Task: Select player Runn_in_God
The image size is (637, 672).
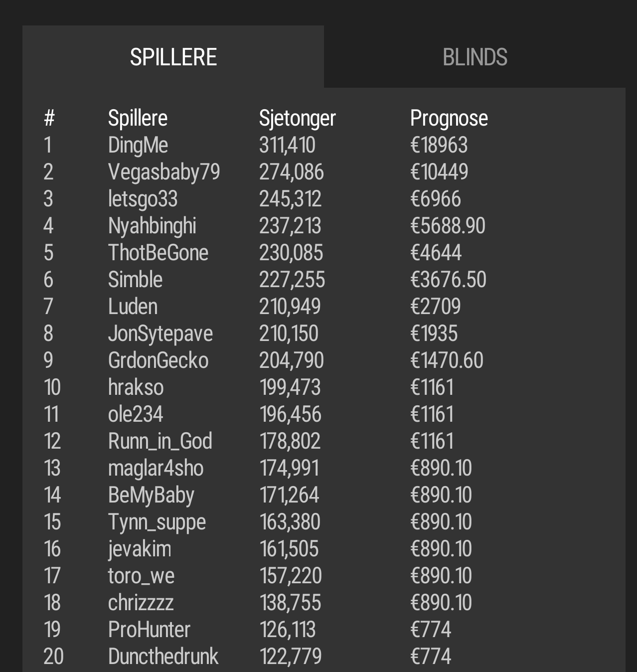Action: pos(160,441)
